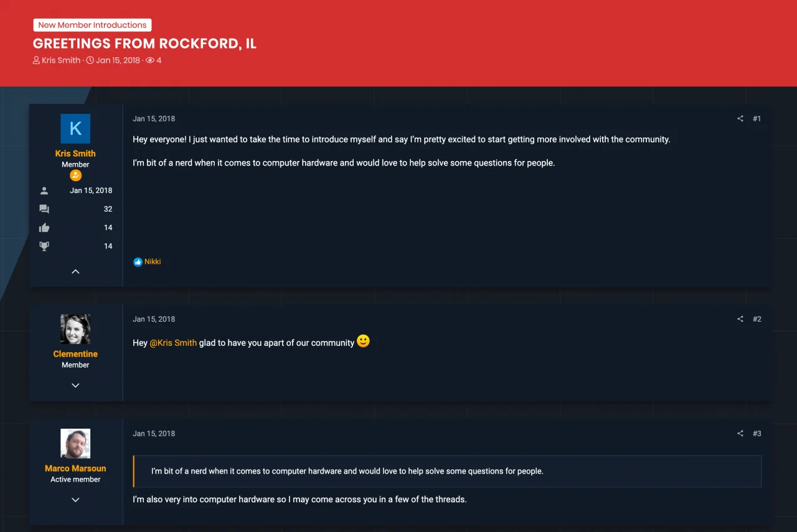Click the thumbs-up reaction score icon

[x=44, y=228]
